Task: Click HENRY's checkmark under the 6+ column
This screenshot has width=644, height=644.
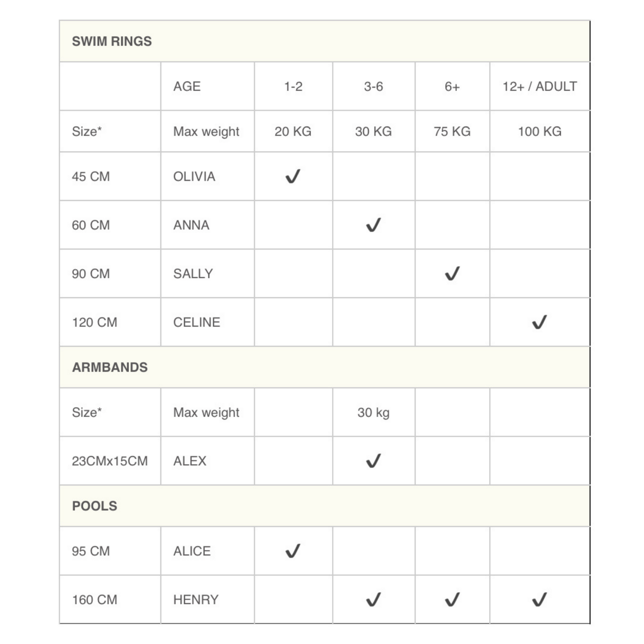Action: [452, 600]
